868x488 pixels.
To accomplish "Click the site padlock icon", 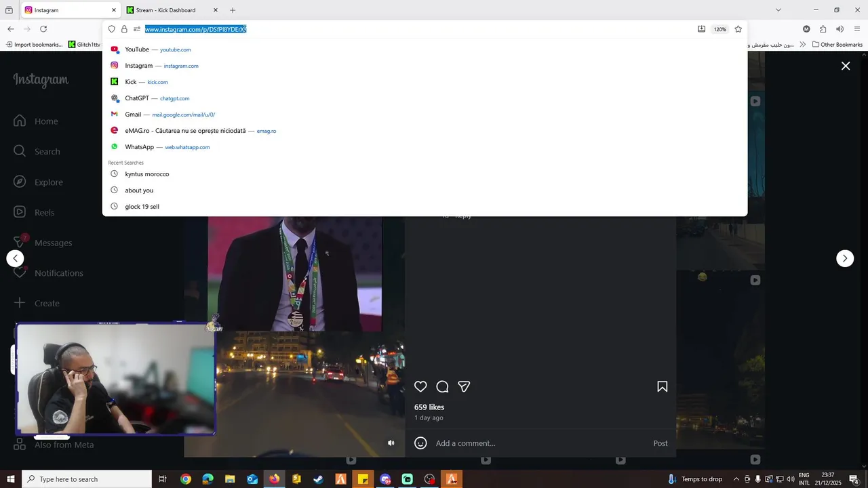I will [x=124, y=29].
